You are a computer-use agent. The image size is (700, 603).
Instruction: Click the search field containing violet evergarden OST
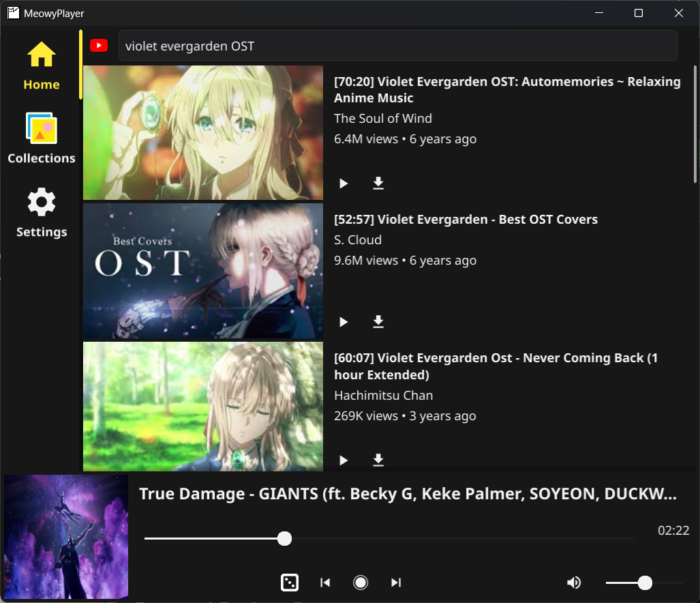(397, 46)
